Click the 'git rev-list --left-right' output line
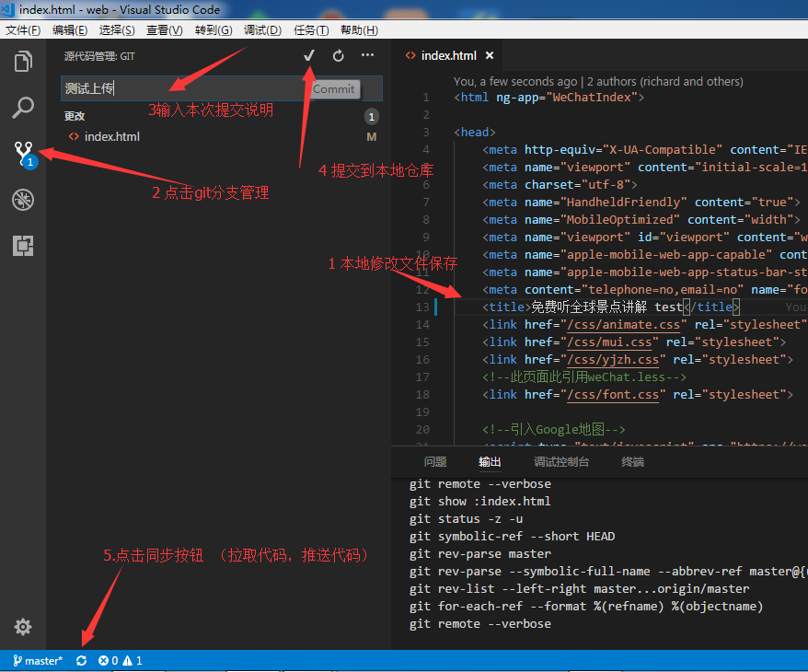Screen dimensions: 808x672 point(579,589)
